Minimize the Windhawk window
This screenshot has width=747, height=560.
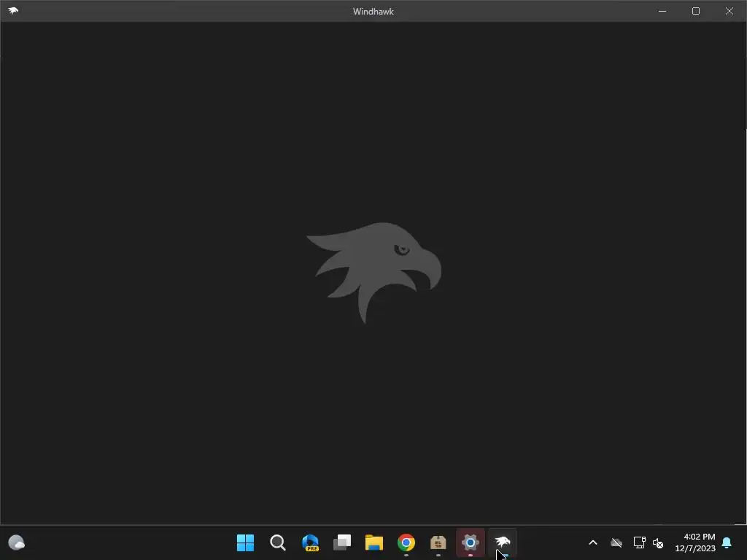662,11
